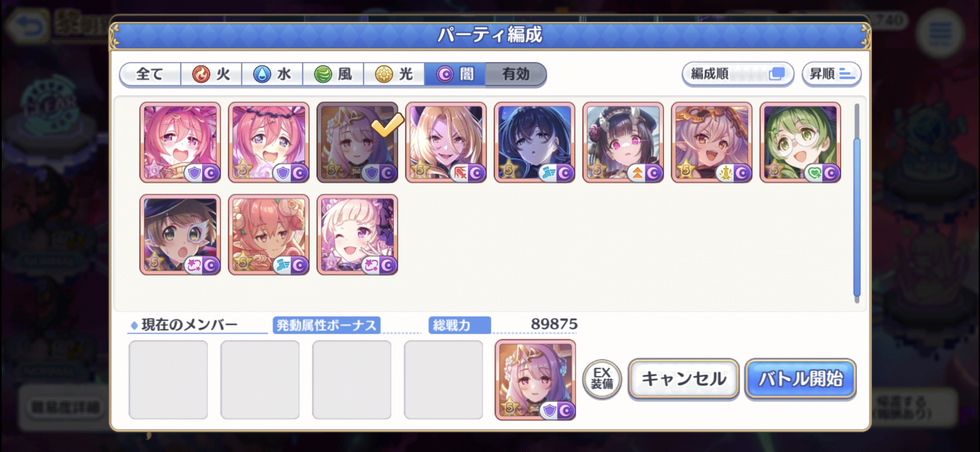Switch to the 水 water element tab
980x452 pixels.
[x=272, y=74]
